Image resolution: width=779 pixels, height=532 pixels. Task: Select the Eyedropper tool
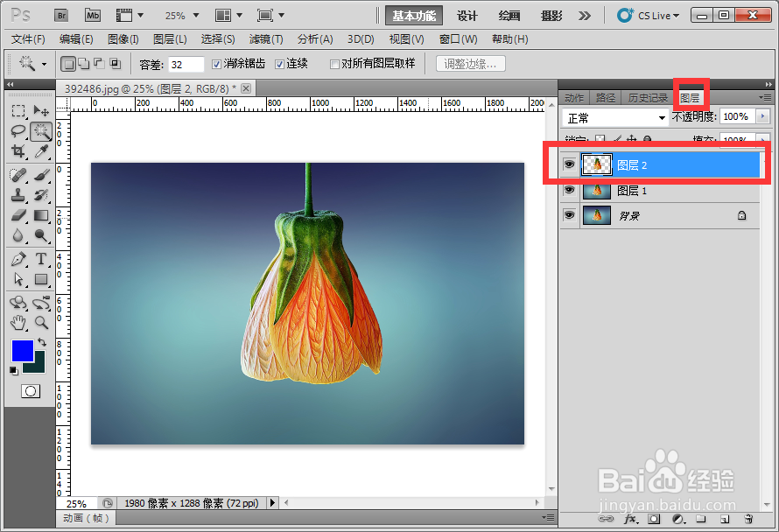coord(41,151)
